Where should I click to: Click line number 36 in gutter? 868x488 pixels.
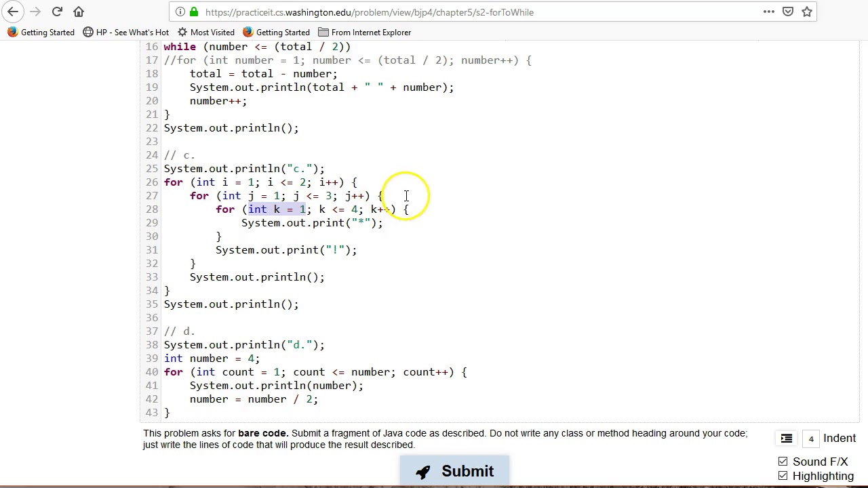152,318
